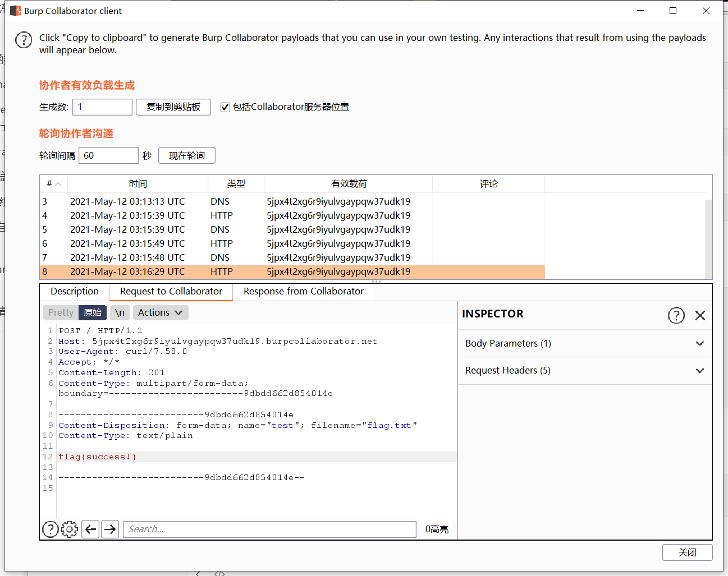Select interaction row 3 DNS 03:13:13
Viewport: 728px width, 576px height.
(292, 201)
